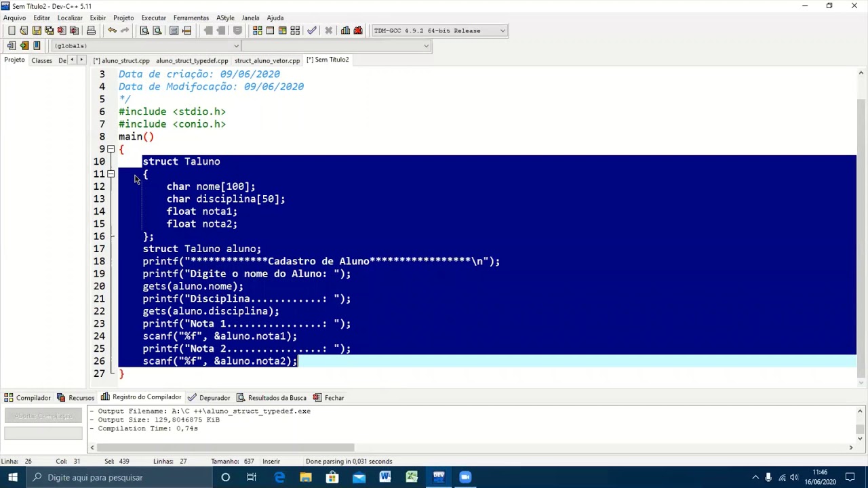Open the Exibir menu

pyautogui.click(x=98, y=18)
